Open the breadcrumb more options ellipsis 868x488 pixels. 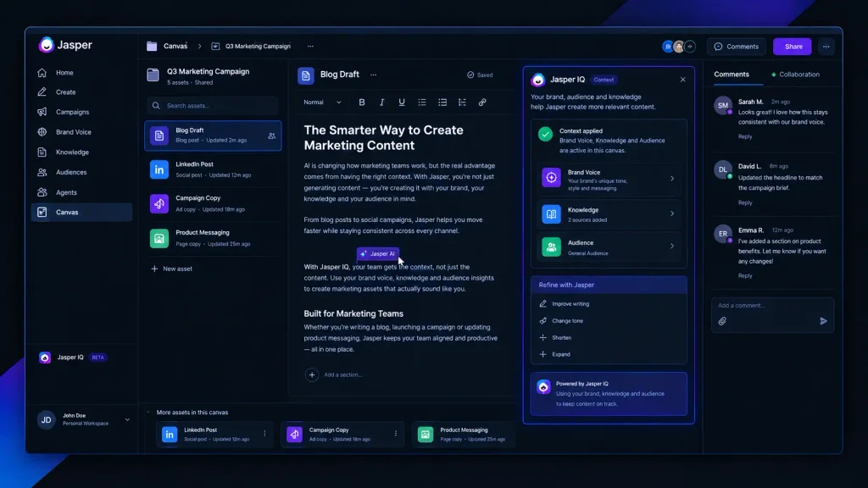pos(310,47)
